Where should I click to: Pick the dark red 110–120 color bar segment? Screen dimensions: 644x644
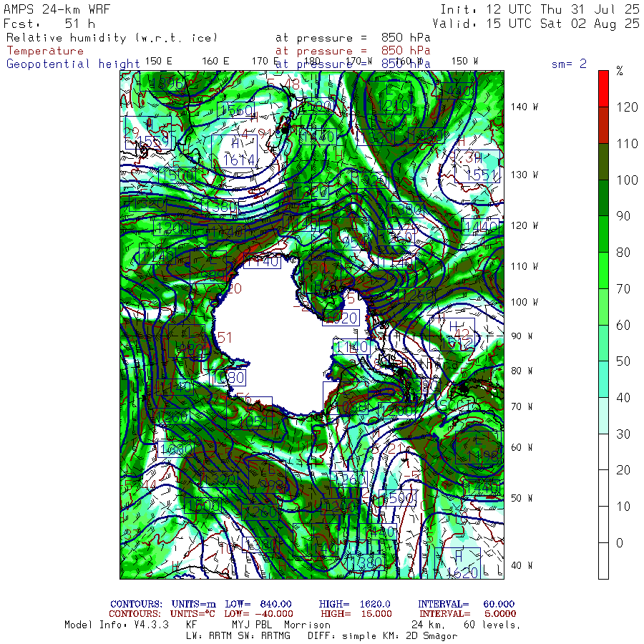(603, 125)
